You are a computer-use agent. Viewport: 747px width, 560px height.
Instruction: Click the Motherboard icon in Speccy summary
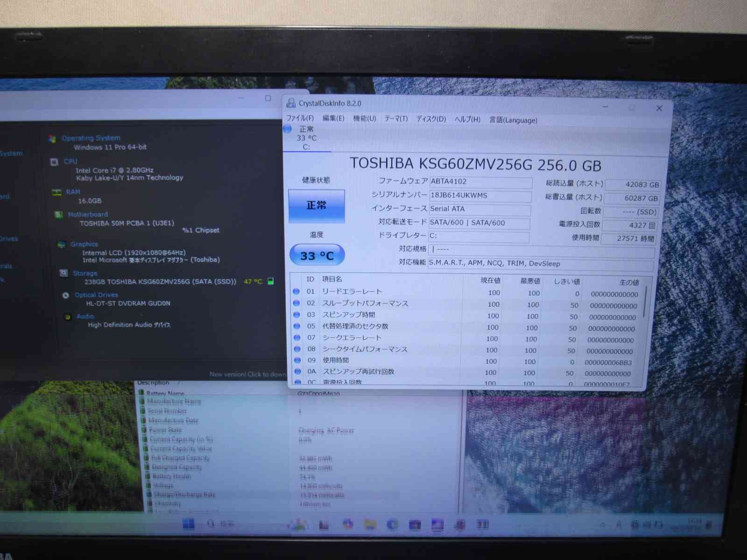coord(59,215)
